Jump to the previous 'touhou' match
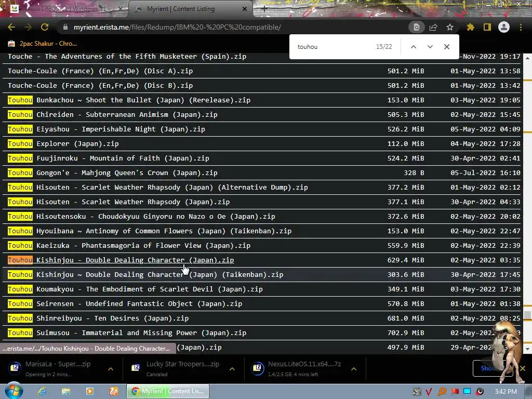This screenshot has height=399, width=532. coord(413,47)
